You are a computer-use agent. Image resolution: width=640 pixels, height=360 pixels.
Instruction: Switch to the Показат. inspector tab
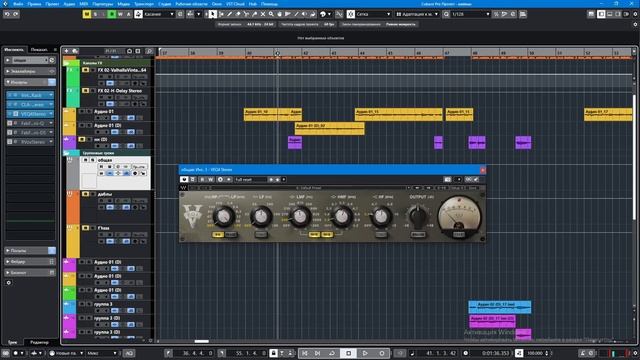[39, 49]
